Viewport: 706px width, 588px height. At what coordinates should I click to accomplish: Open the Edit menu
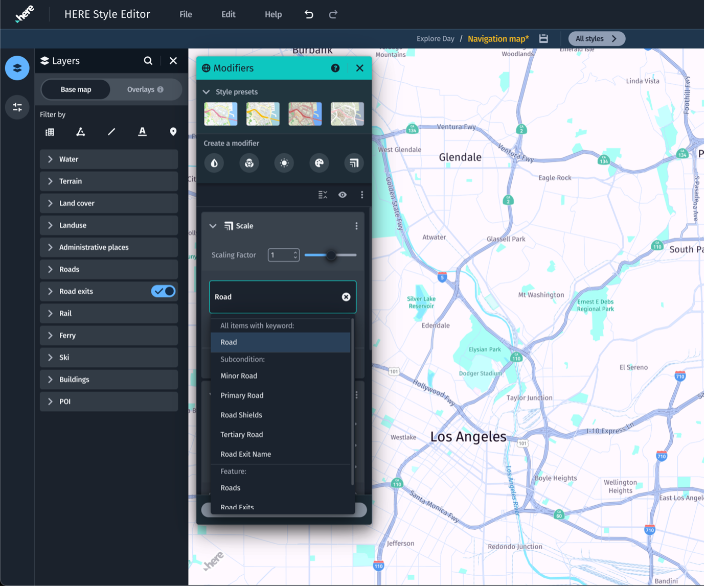click(x=228, y=15)
